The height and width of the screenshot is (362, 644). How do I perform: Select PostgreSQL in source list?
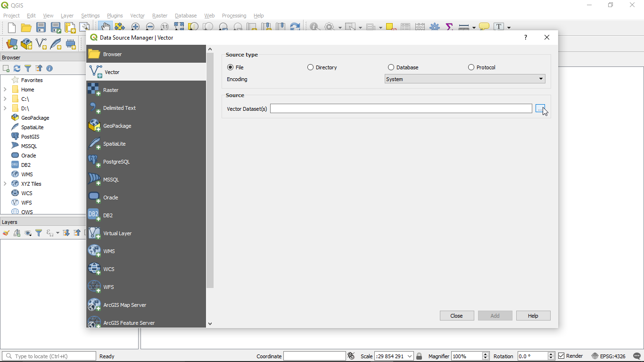146,162
